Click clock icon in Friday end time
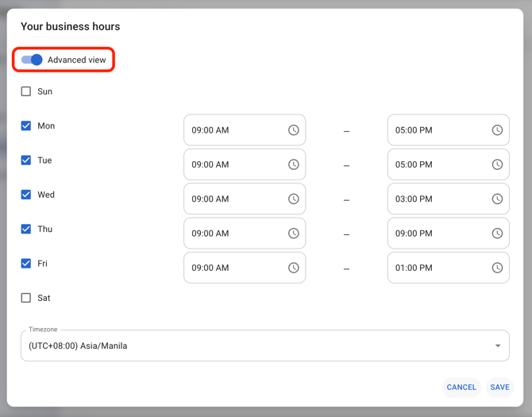This screenshot has width=532, height=417. point(497,268)
